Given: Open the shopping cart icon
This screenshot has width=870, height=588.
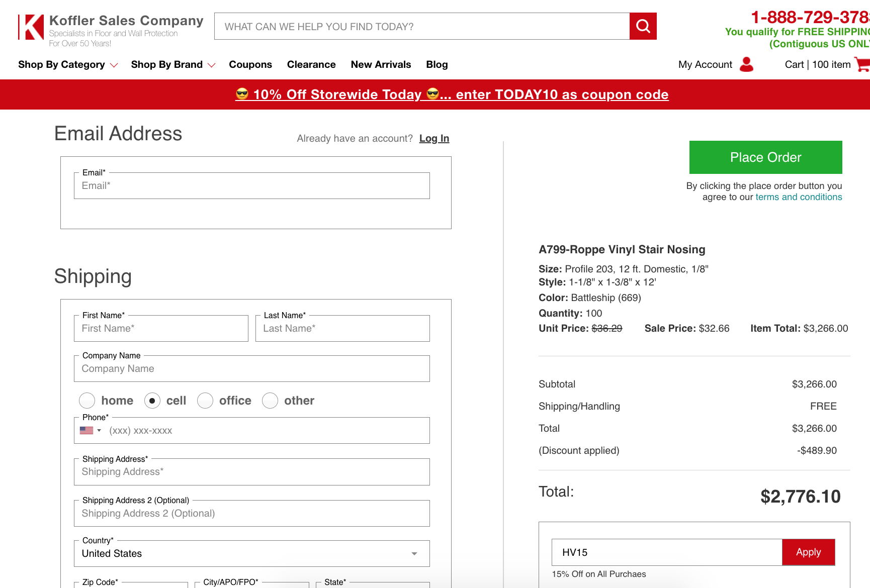Looking at the screenshot, I should click(x=862, y=64).
